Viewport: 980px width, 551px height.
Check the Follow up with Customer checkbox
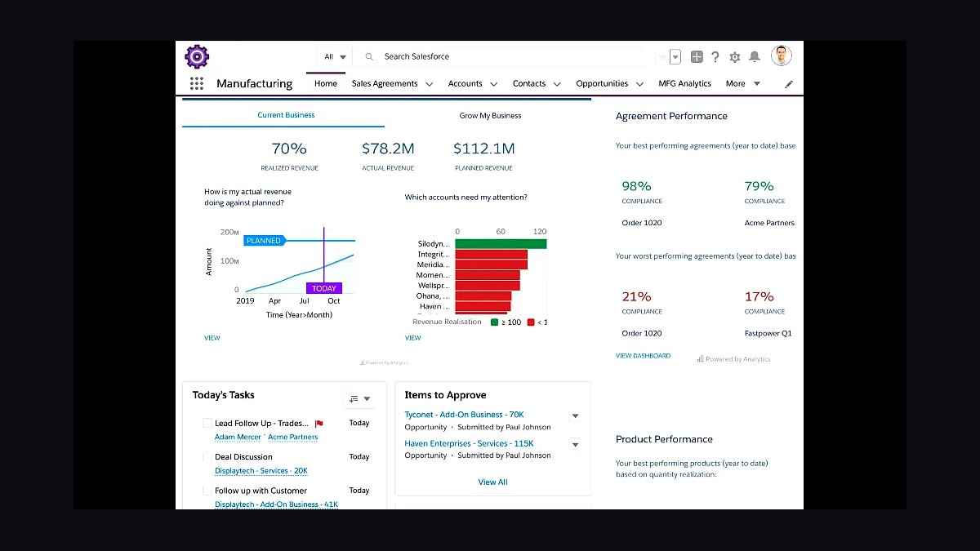pyautogui.click(x=207, y=491)
